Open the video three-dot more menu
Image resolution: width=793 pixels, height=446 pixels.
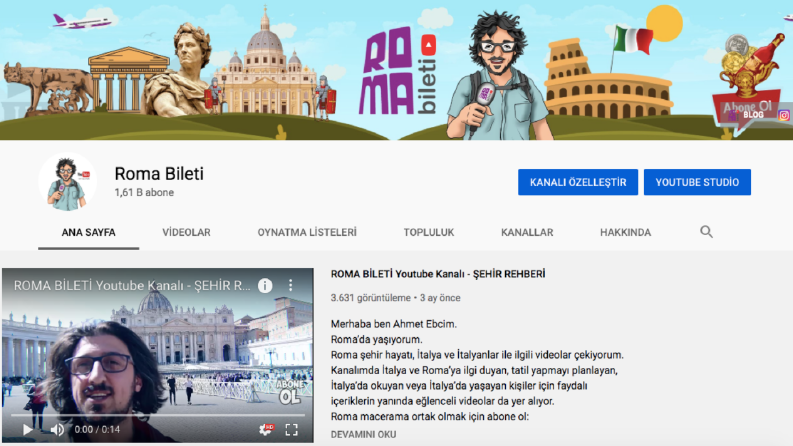click(290, 285)
